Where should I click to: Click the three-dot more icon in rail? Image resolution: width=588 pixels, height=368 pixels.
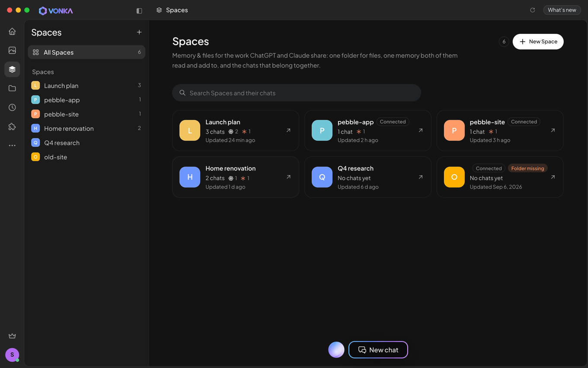12,145
